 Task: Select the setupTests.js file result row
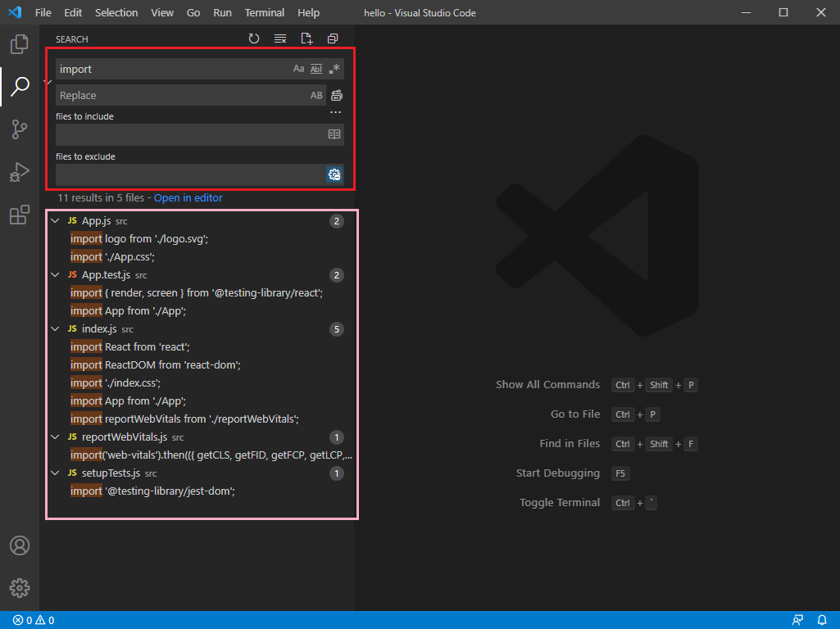tap(199, 473)
